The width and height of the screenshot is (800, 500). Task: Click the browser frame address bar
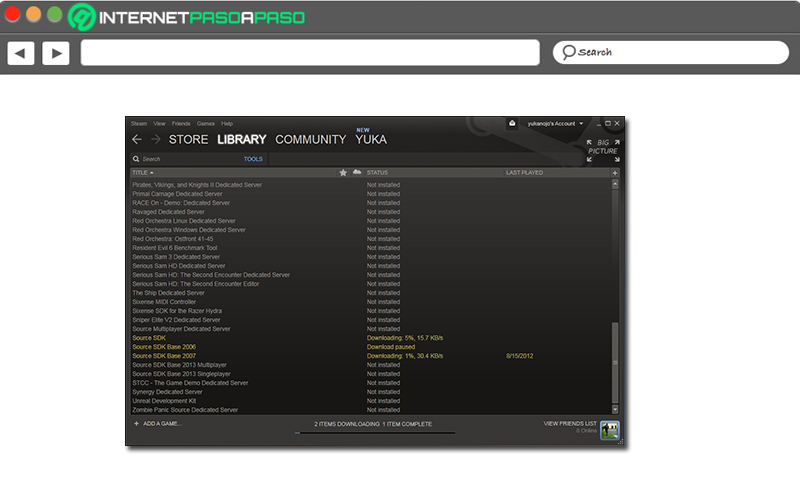[310, 53]
